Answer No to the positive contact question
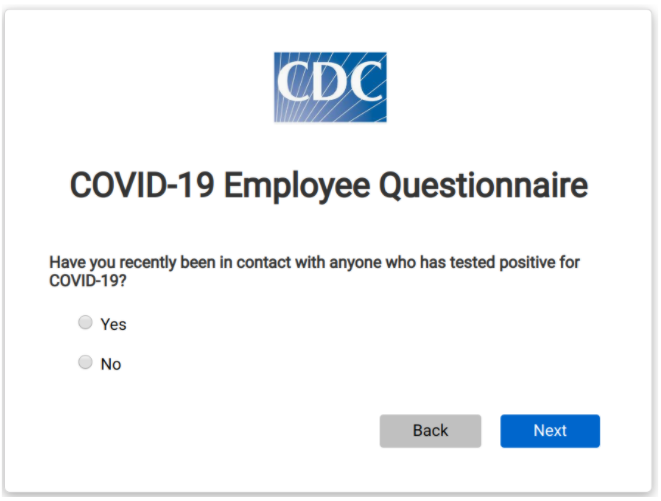Image resolution: width=661 pixels, height=501 pixels. 85,362
